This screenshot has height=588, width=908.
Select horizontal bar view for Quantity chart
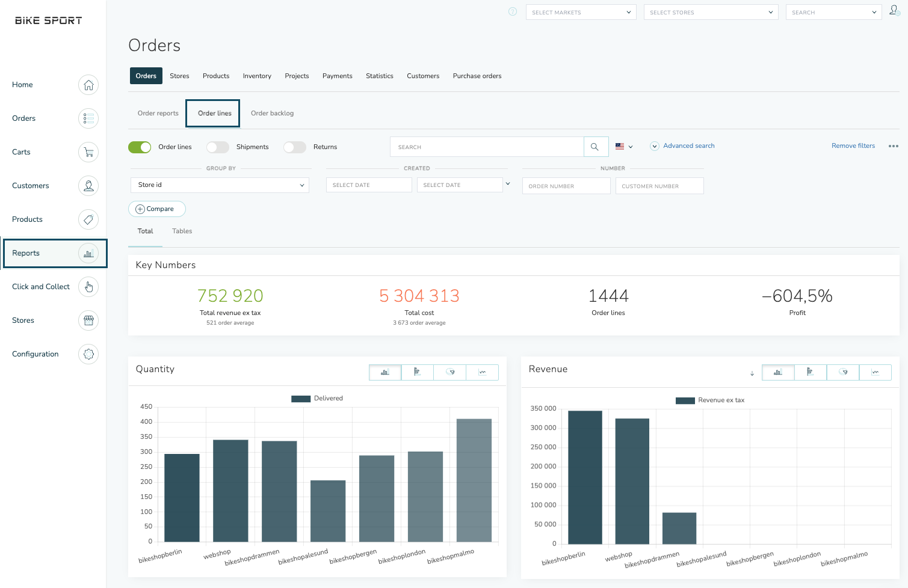[417, 372]
